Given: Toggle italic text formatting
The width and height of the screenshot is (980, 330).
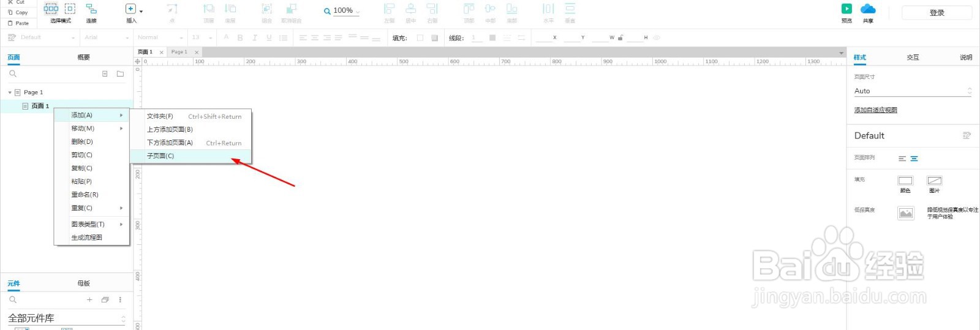Looking at the screenshot, I should pos(254,38).
